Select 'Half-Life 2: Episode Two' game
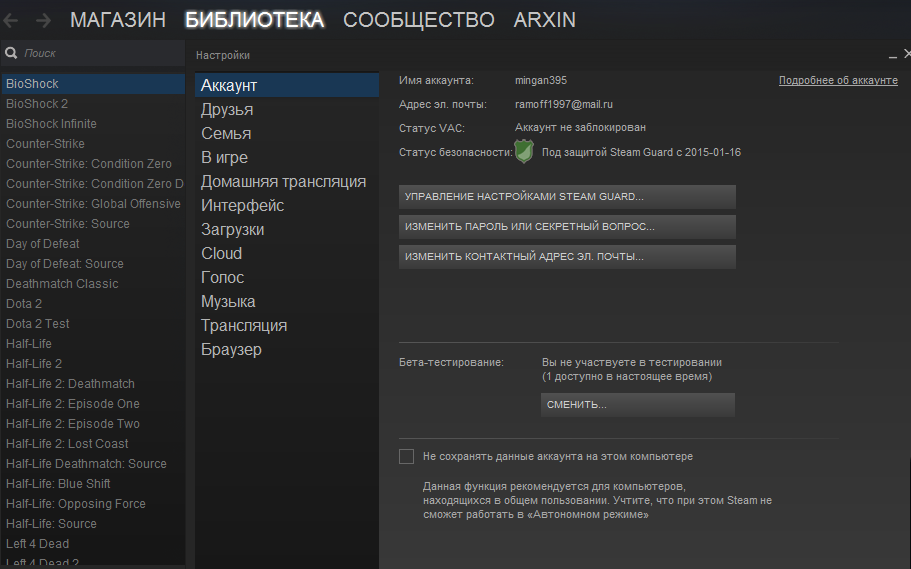 click(93, 424)
